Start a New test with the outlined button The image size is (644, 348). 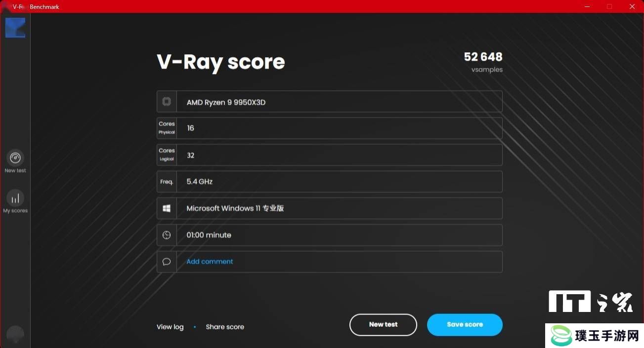pos(383,325)
